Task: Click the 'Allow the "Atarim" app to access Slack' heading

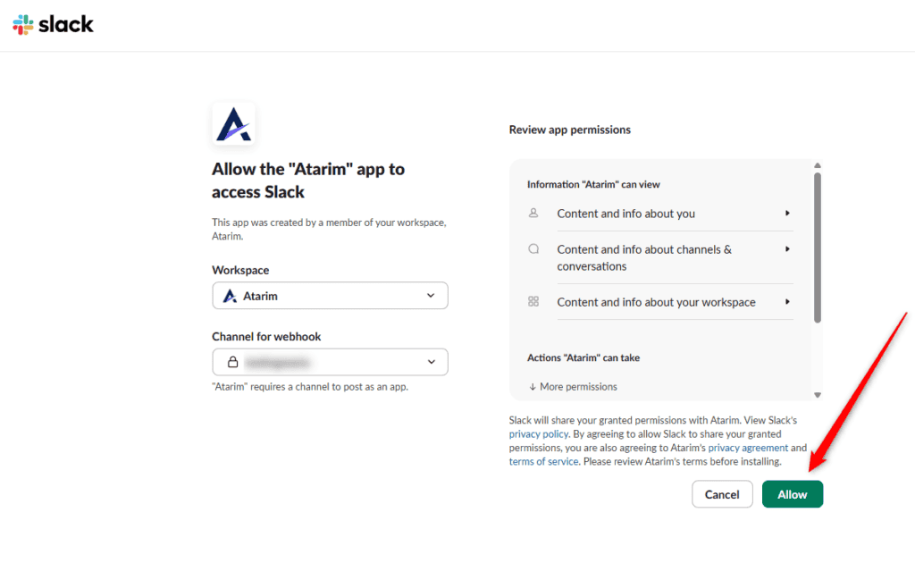Action: [308, 181]
